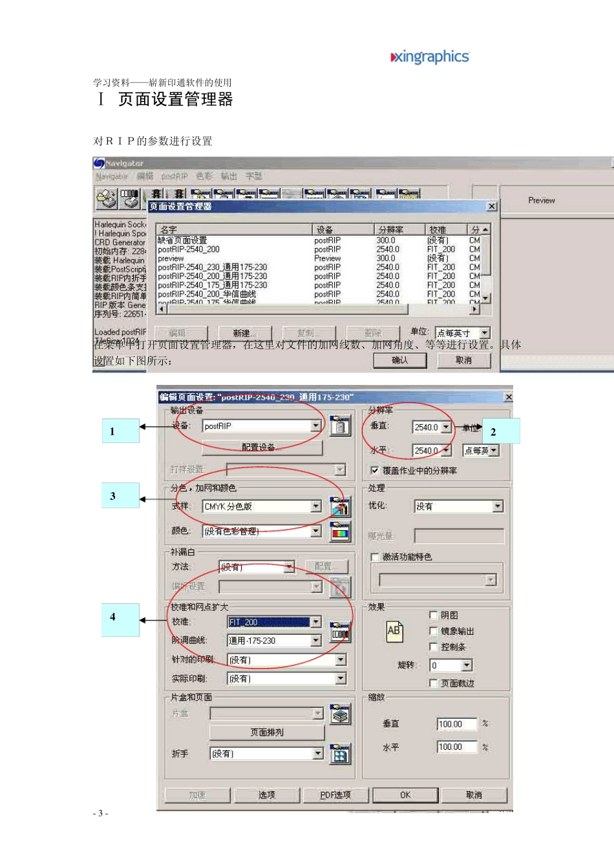The image size is (614, 868).
Task: Click the AB effect preview icon
Action: coord(394,631)
